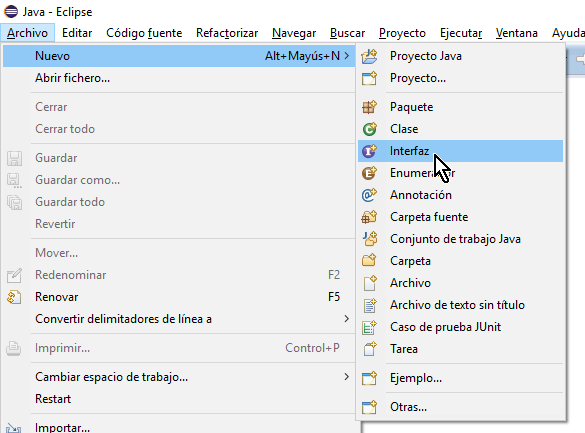This screenshot has height=433, width=585.
Task: Open the Archivo menu
Action: pyautogui.click(x=27, y=33)
